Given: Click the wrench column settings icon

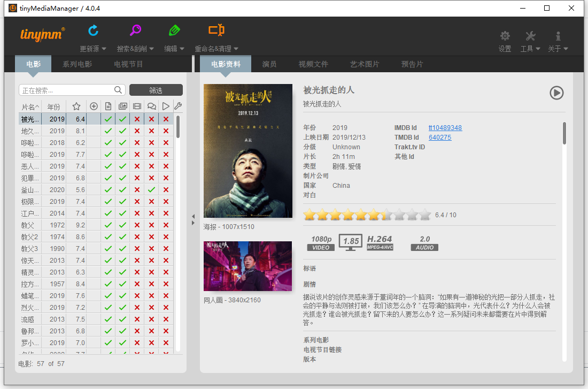Looking at the screenshot, I should tap(178, 106).
